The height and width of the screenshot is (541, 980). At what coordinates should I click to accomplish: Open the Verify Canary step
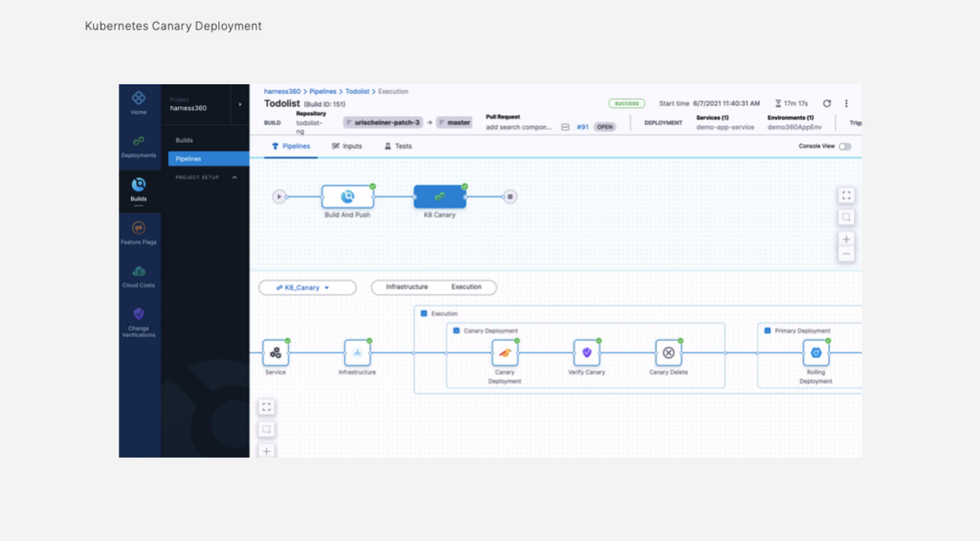click(587, 352)
